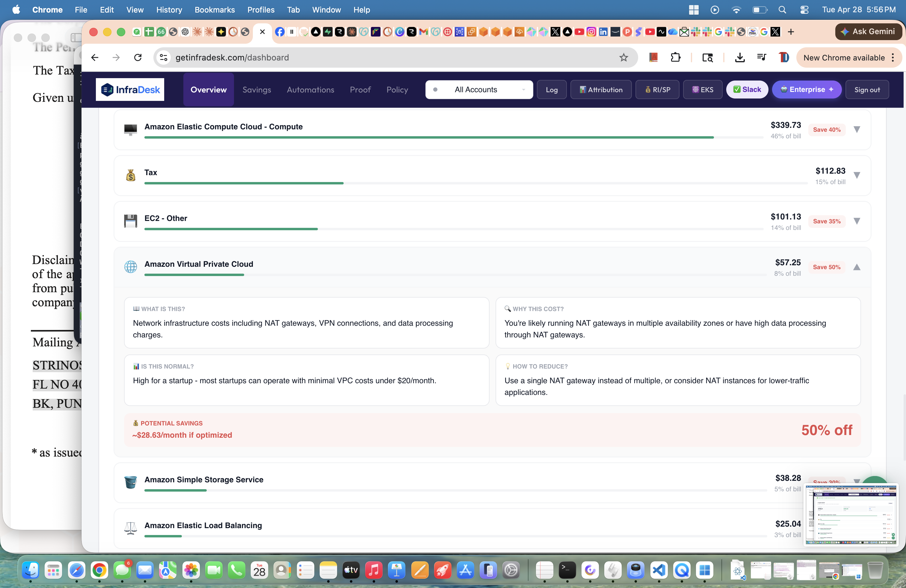Click the EC2 - Other cost progress bar
Viewport: 906px width, 588px height.
(454, 229)
